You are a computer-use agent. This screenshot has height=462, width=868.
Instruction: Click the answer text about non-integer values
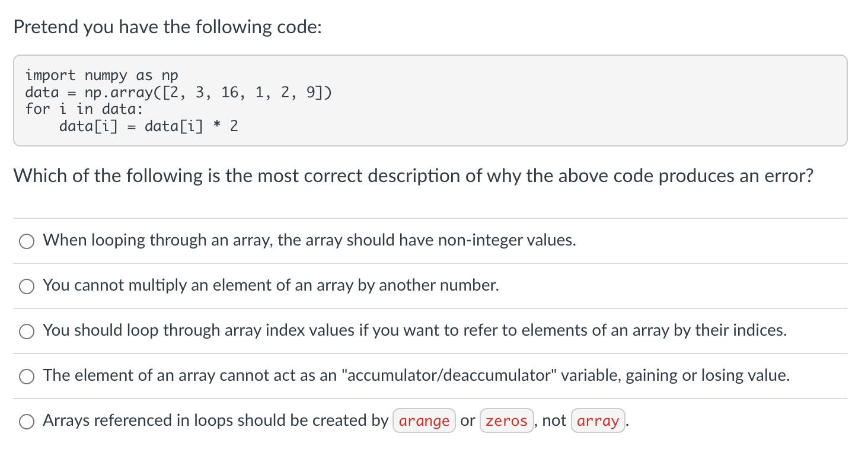pyautogui.click(x=309, y=240)
